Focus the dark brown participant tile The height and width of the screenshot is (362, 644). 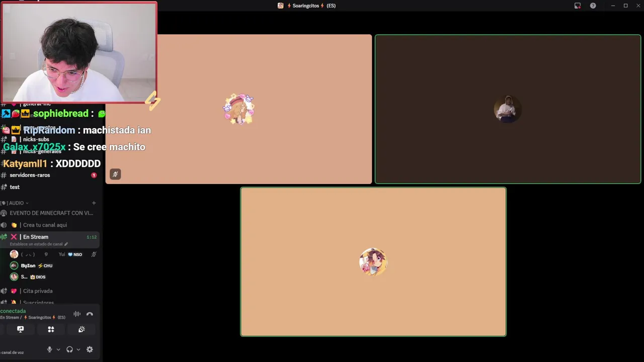pyautogui.click(x=508, y=109)
